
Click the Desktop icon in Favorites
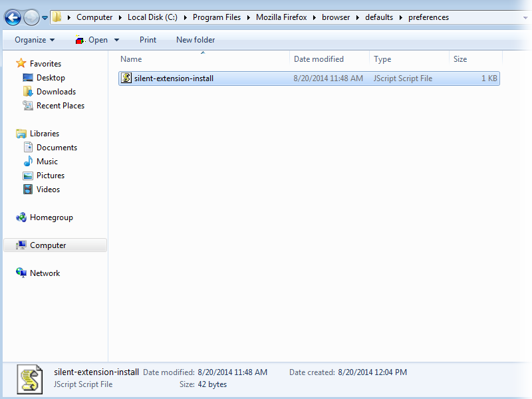(28, 77)
